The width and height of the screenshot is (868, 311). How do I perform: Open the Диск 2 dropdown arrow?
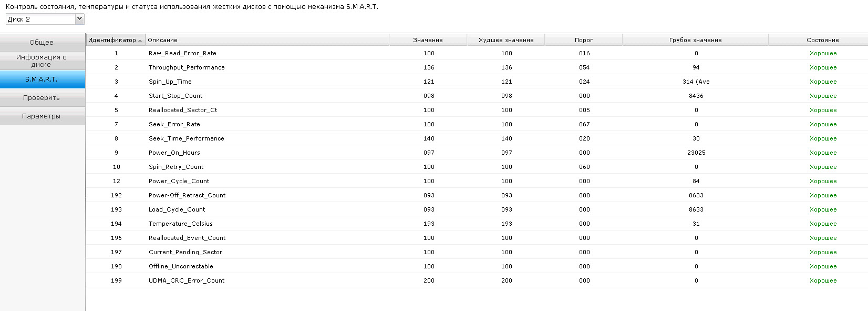[79, 19]
